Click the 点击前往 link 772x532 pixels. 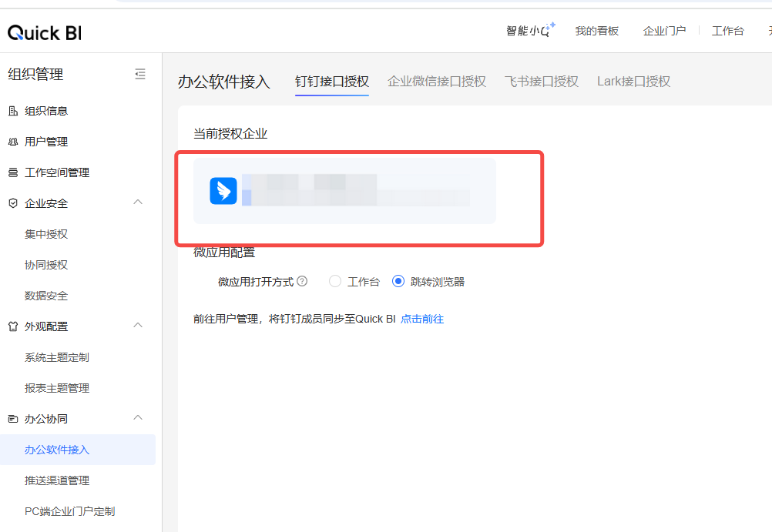click(422, 319)
